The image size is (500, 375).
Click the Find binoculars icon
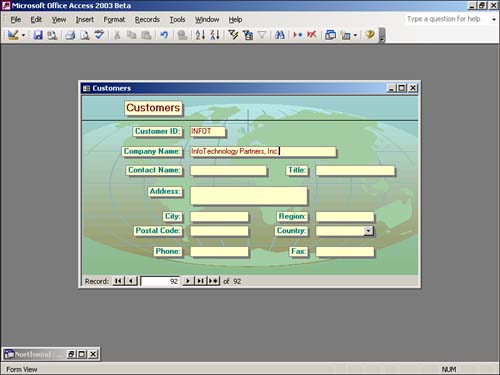280,35
